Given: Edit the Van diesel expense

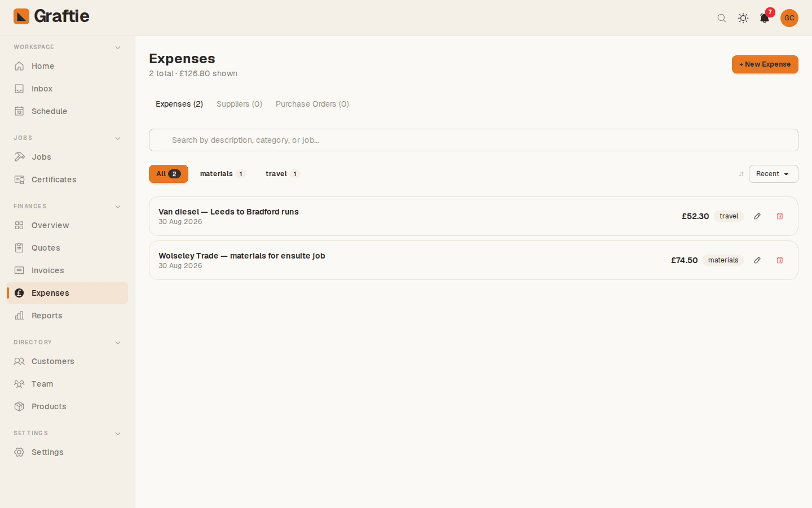Looking at the screenshot, I should [757, 216].
